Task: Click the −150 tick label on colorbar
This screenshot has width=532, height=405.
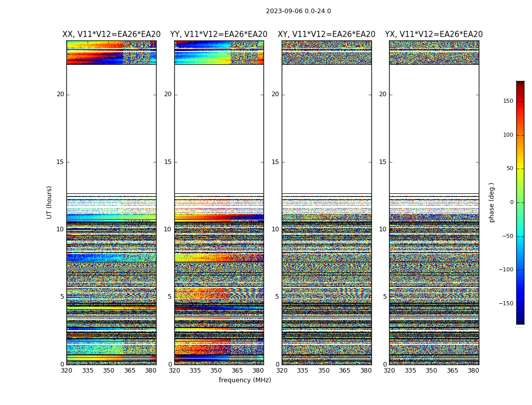Action: click(x=506, y=303)
